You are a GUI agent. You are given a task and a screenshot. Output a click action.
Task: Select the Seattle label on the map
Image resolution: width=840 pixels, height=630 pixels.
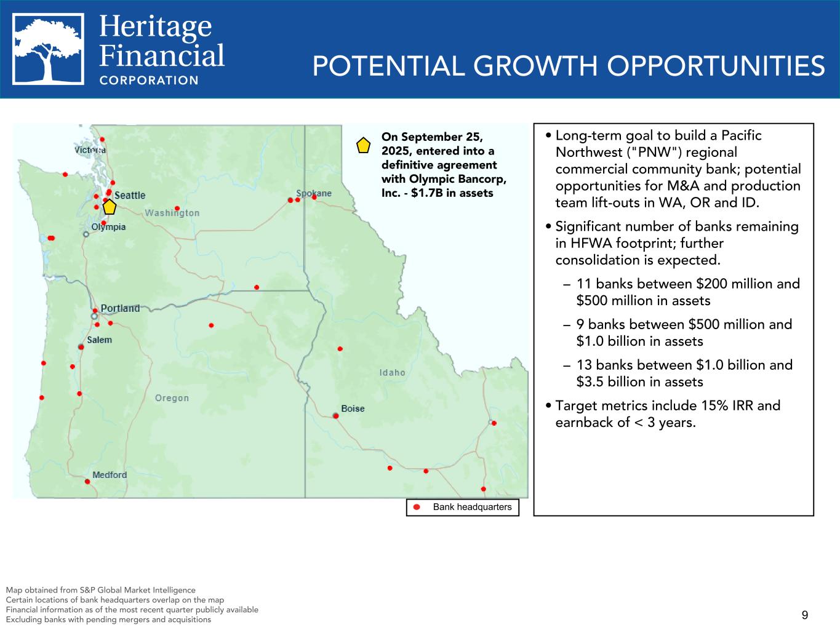tap(130, 195)
